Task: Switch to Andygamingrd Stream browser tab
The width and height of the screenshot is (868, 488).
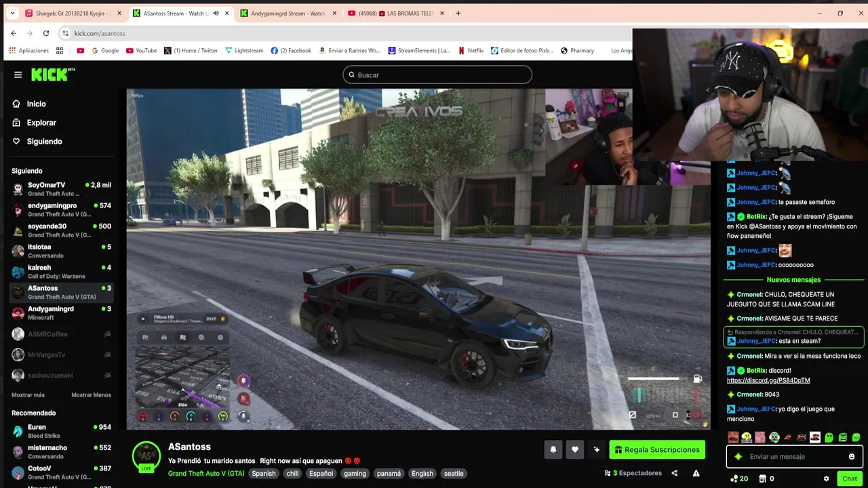Action: point(289,13)
